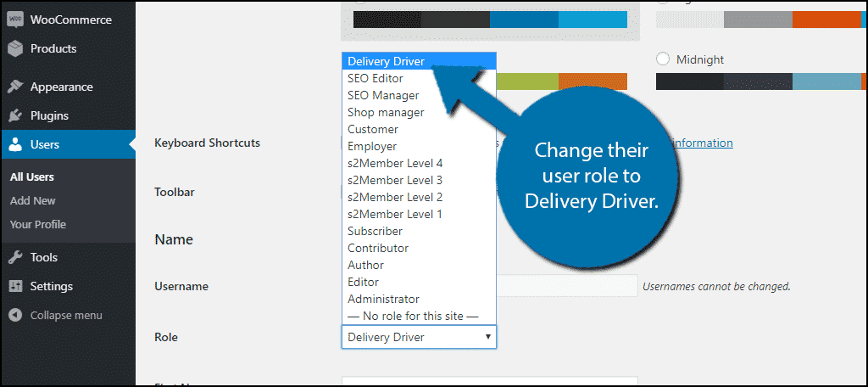868x387 pixels.
Task: Choose Shop manager from the role list
Action: (419, 112)
